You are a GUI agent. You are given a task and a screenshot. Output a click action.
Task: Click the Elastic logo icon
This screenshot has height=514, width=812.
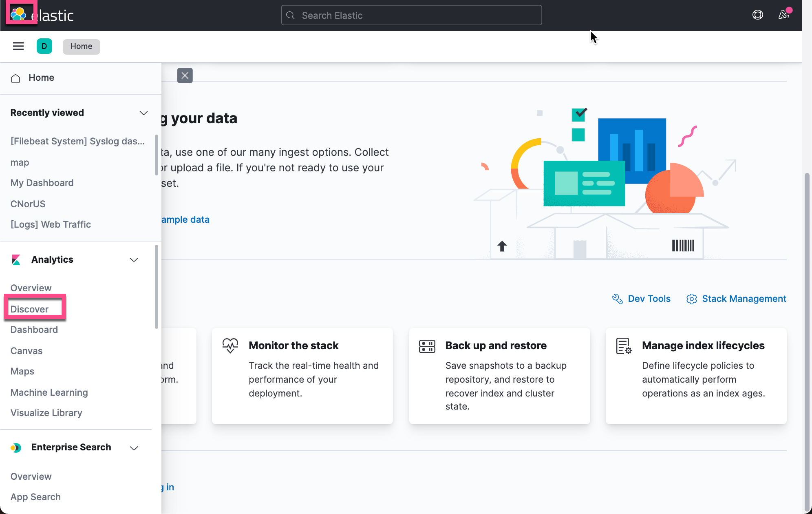(x=19, y=14)
